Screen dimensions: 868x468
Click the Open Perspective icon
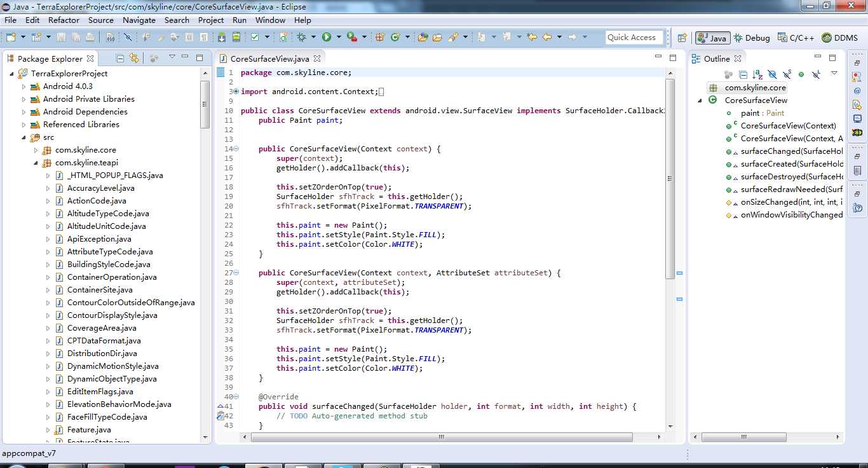point(682,38)
